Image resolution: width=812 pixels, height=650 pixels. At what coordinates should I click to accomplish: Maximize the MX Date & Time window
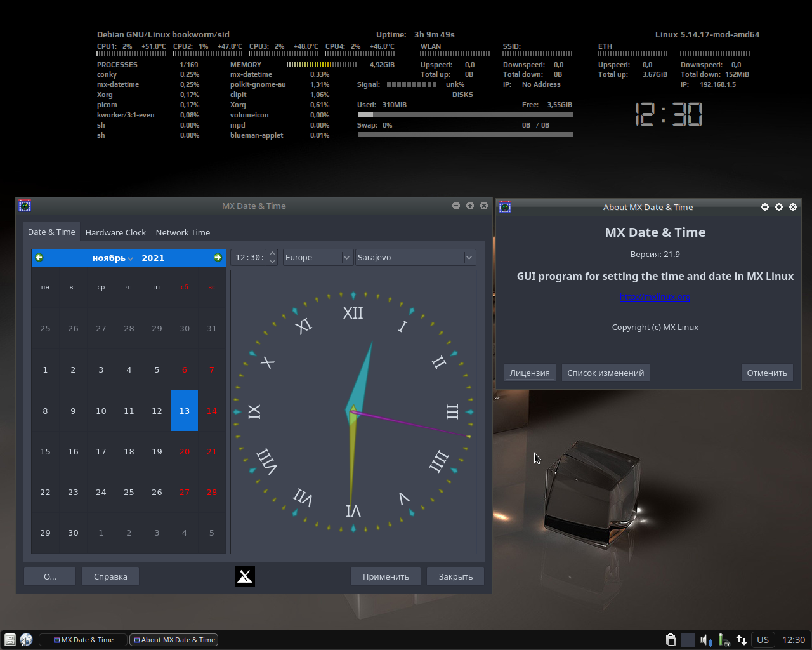pos(470,206)
